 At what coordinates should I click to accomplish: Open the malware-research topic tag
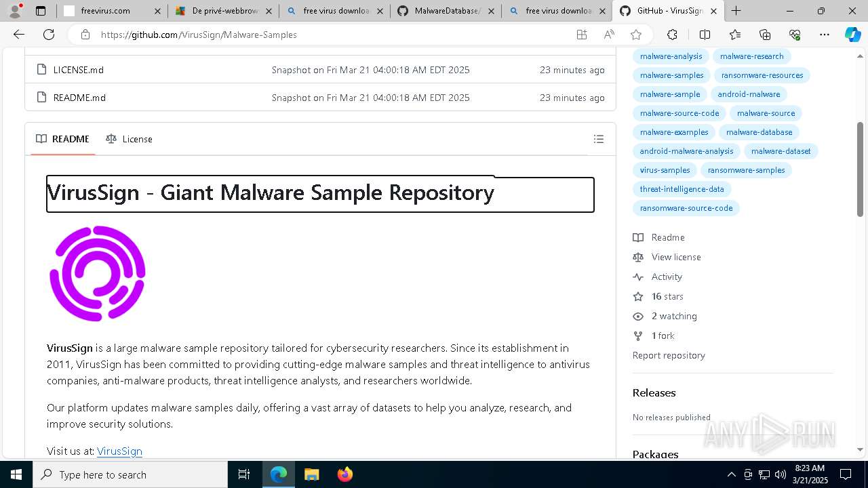point(751,56)
